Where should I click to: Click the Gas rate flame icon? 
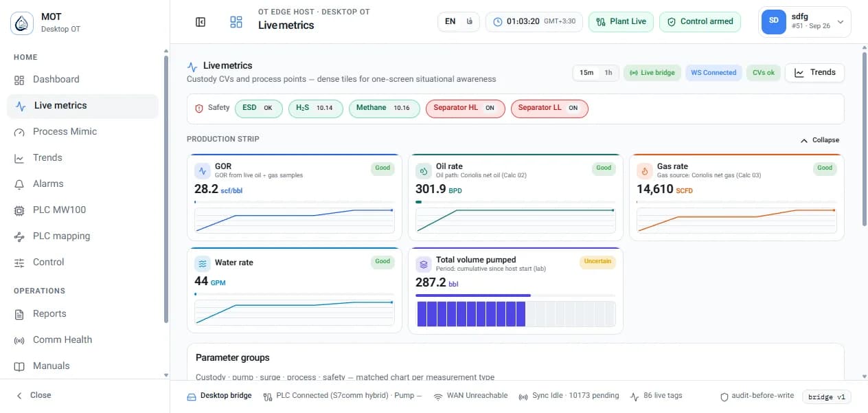click(x=645, y=170)
